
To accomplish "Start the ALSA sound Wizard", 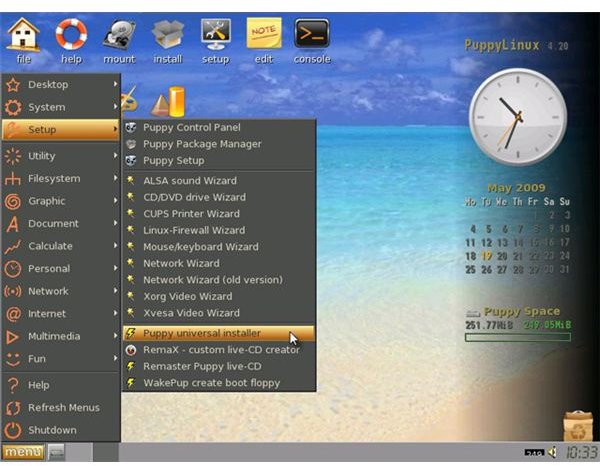I will [x=219, y=181].
